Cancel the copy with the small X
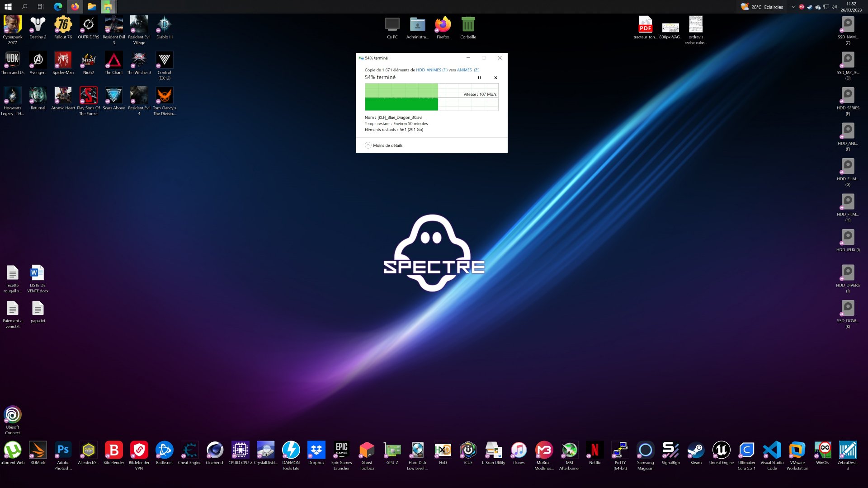The image size is (868, 488). 495,78
